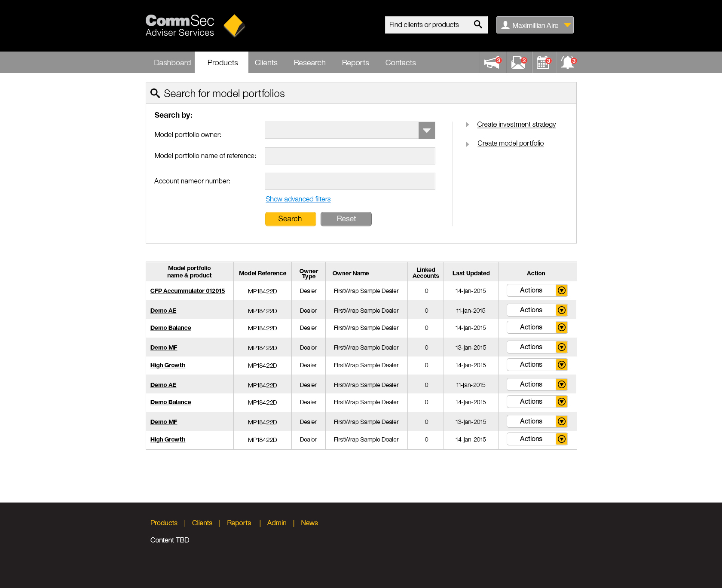
Task: Click Create investment strategy link
Action: pyautogui.click(x=516, y=125)
